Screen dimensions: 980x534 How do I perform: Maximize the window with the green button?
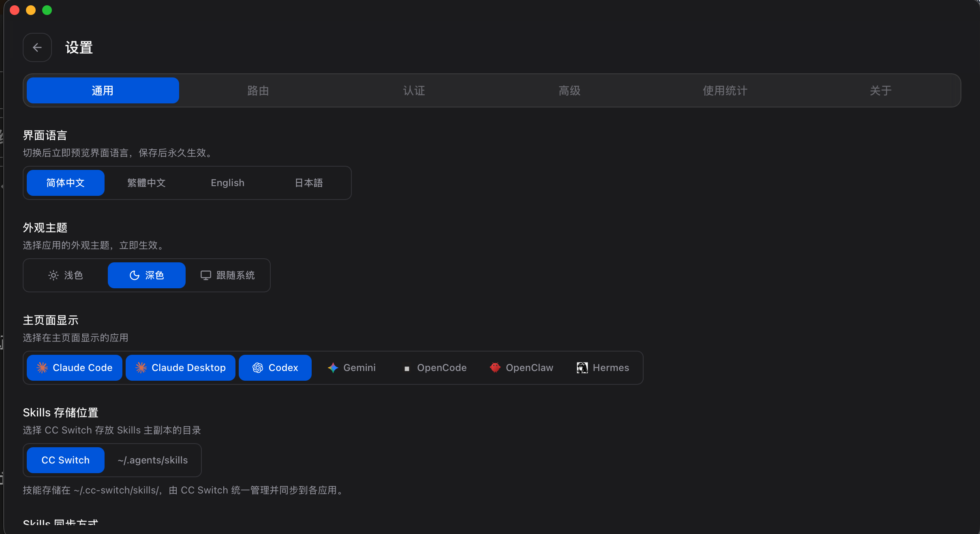point(47,10)
